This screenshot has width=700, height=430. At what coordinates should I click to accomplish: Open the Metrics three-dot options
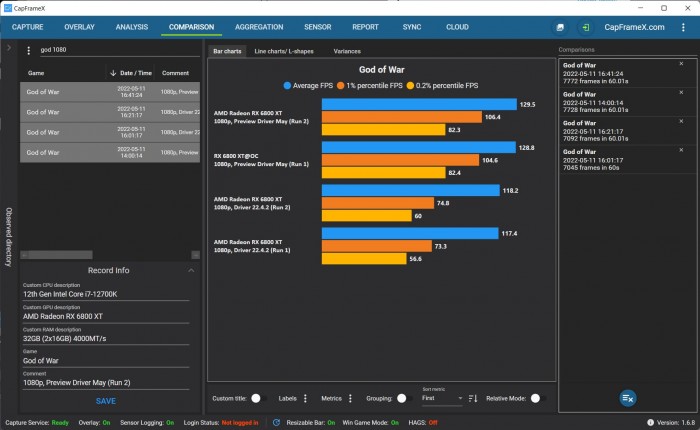(x=350, y=398)
